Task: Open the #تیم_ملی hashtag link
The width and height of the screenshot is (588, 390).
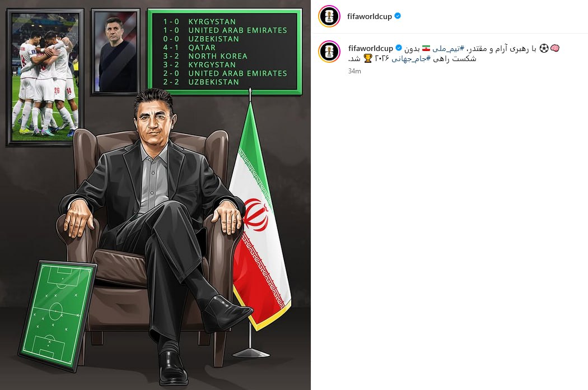Action: (448, 48)
